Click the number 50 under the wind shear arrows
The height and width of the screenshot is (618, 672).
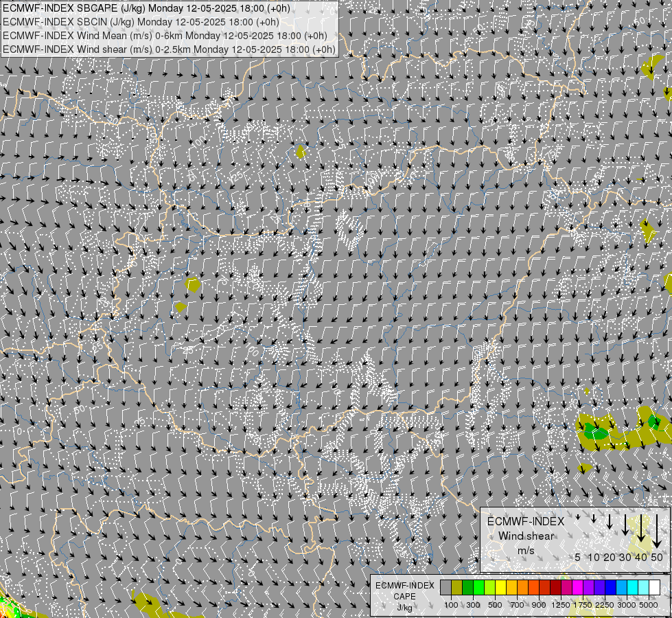657,557
